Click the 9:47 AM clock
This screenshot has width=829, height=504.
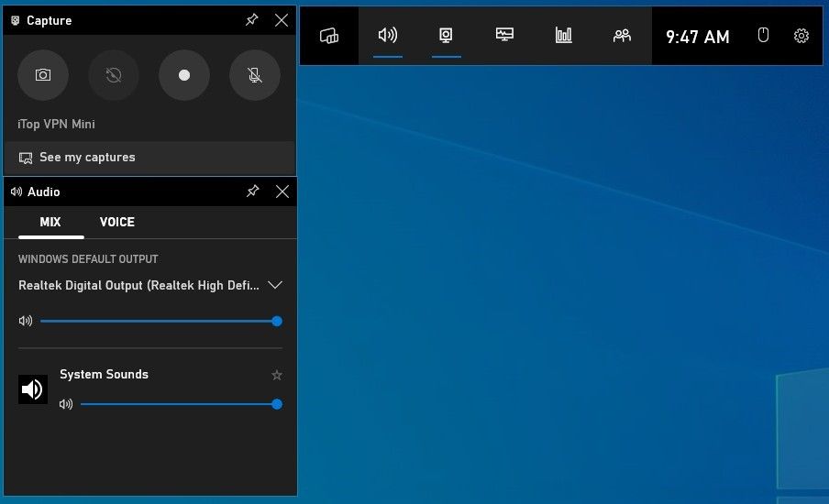[697, 37]
